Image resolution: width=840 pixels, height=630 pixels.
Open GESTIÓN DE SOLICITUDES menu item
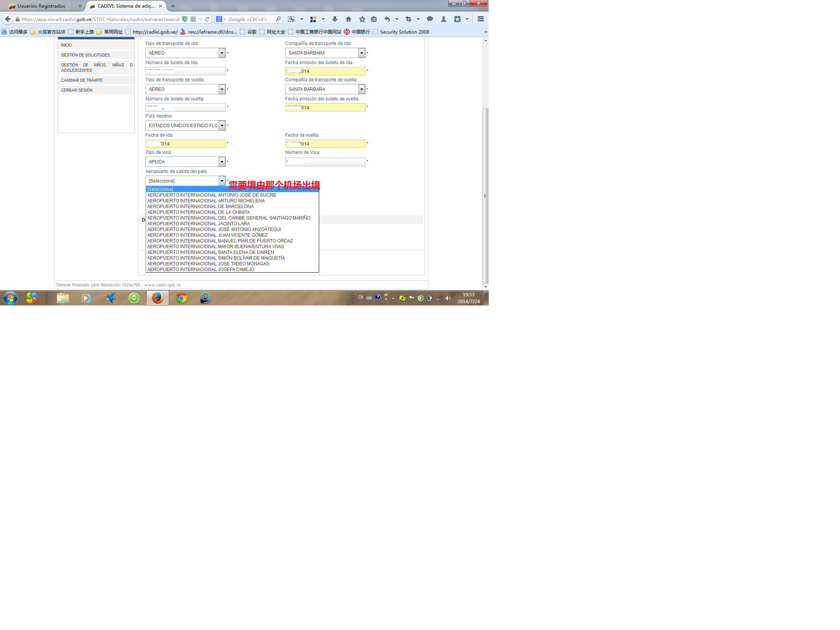(x=96, y=55)
